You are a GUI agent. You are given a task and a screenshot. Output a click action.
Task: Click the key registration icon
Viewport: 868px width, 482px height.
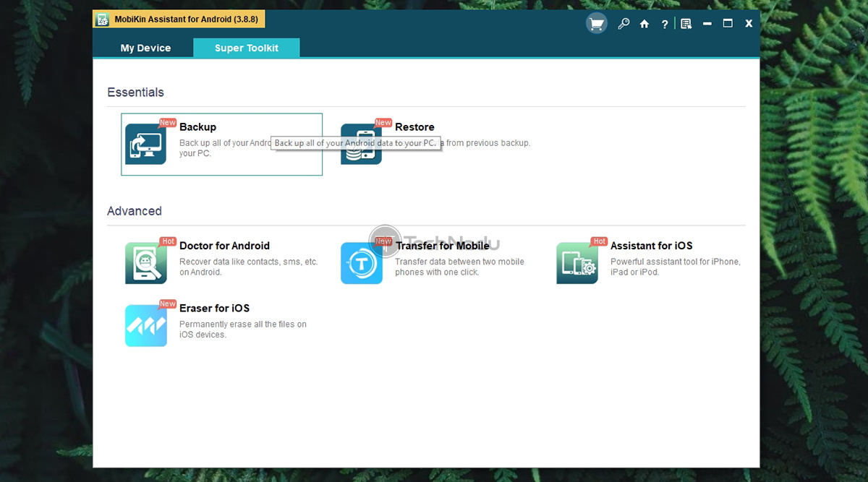pyautogui.click(x=624, y=24)
